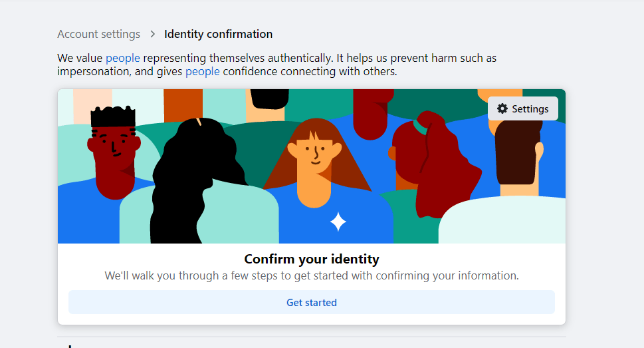
Task: Select the Identity confirmation breadcrumb title
Action: pyautogui.click(x=219, y=34)
